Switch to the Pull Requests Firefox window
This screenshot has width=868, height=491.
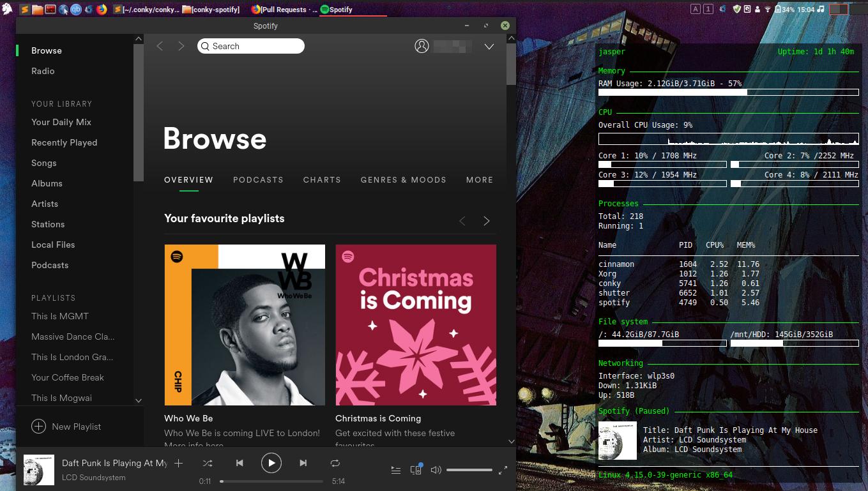[284, 10]
